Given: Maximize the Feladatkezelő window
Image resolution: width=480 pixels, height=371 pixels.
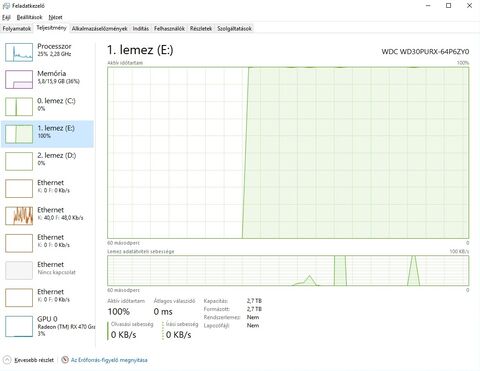Looking at the screenshot, I should (449, 6).
